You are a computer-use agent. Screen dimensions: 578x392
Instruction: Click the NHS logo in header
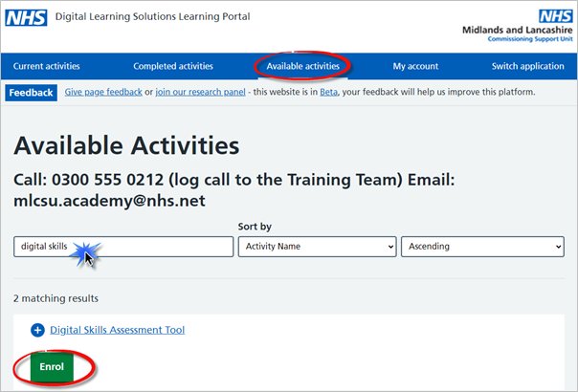(26, 17)
